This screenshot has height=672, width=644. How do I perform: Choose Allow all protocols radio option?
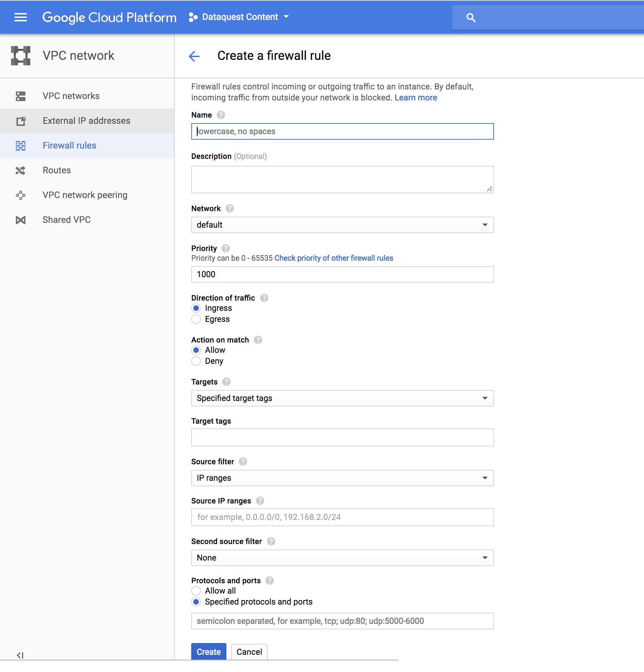(196, 591)
